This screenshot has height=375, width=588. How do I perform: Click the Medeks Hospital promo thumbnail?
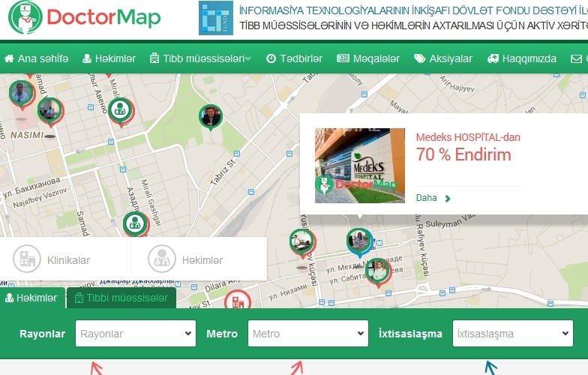point(359,166)
